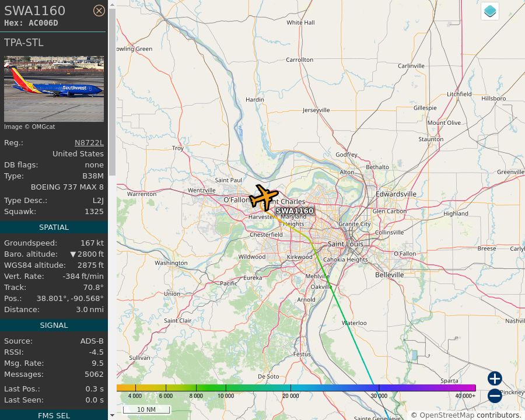Click the Godfrey map label

coord(346,155)
